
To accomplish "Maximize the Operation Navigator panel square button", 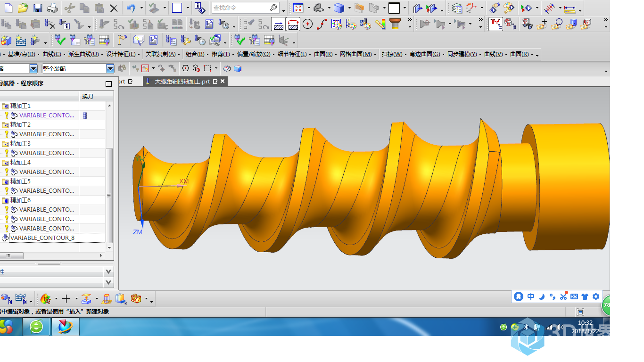I will pos(109,83).
